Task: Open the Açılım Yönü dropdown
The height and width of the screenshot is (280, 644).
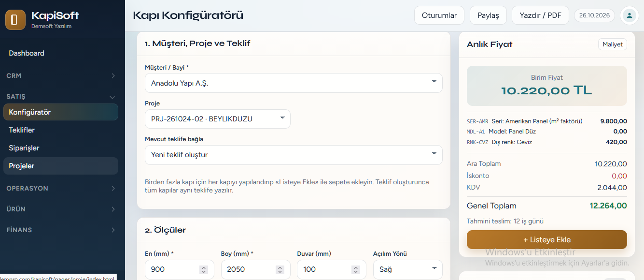Action: (x=408, y=269)
